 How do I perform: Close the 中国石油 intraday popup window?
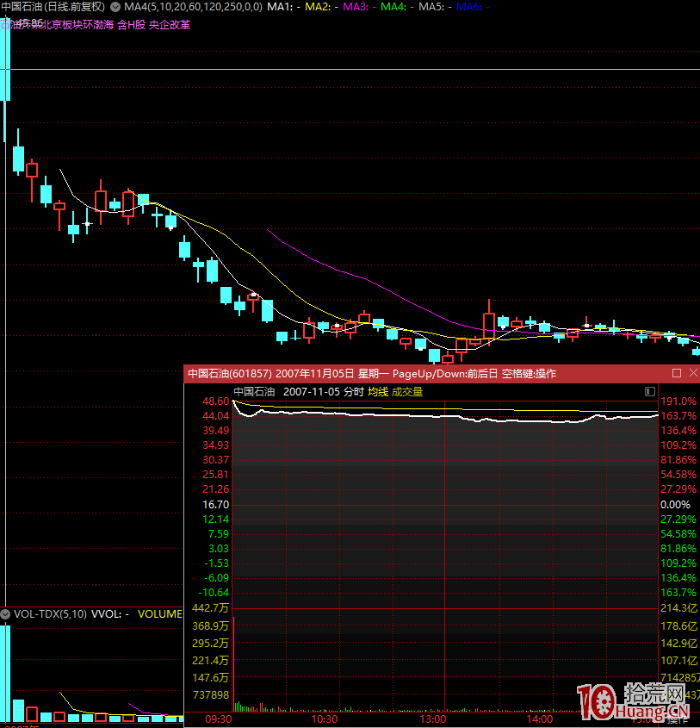692,373
